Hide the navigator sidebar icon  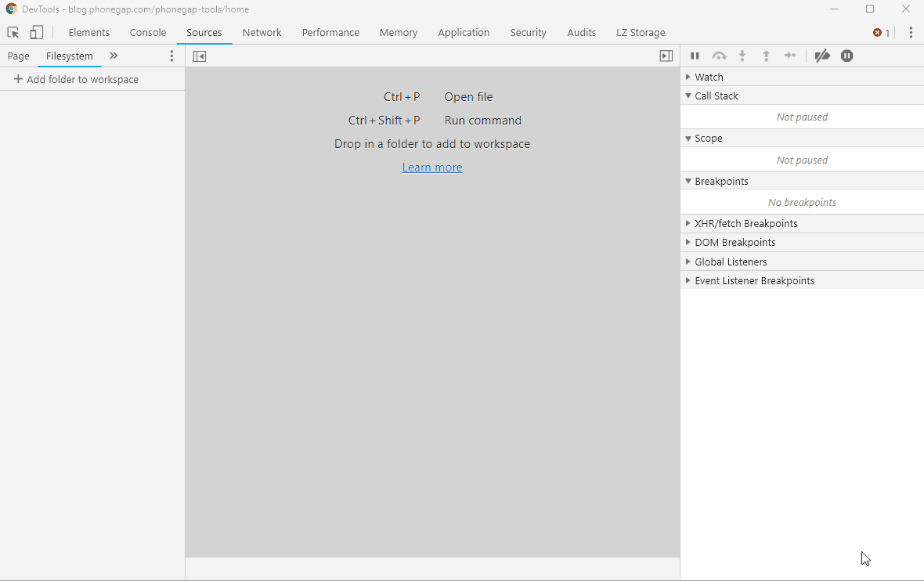tap(200, 56)
